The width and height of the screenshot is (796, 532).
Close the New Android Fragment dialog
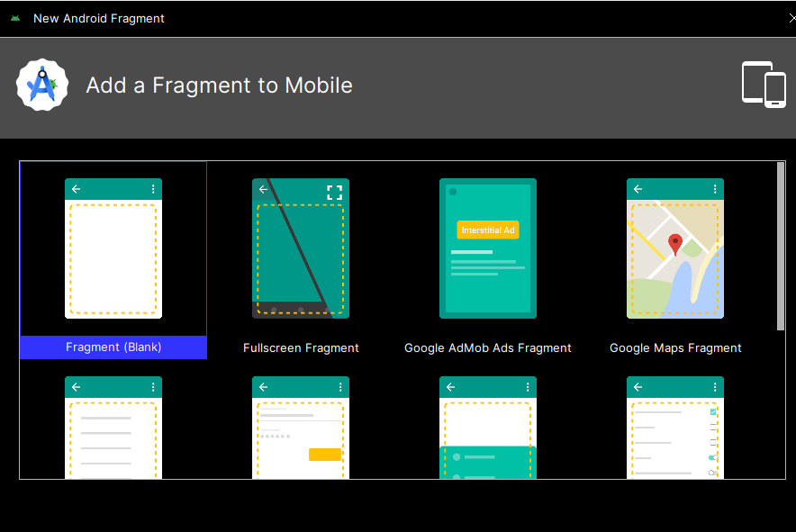point(791,18)
